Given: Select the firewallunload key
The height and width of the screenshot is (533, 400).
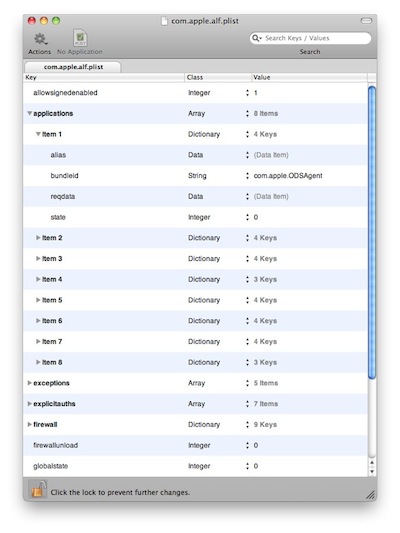Looking at the screenshot, I should click(x=55, y=445).
